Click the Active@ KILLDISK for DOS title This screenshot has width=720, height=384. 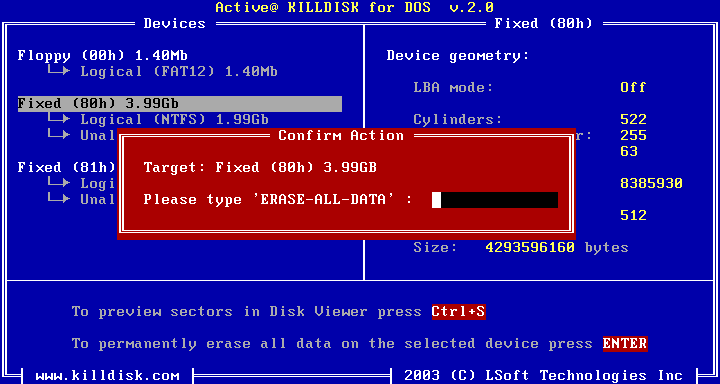point(354,7)
